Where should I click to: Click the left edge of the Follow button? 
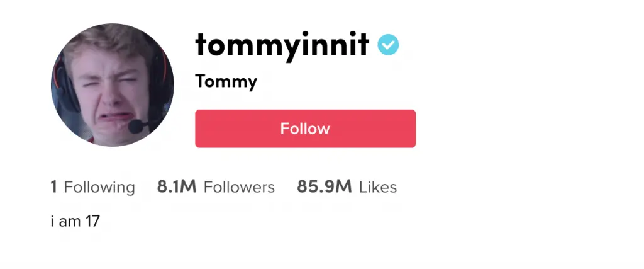(x=201, y=129)
